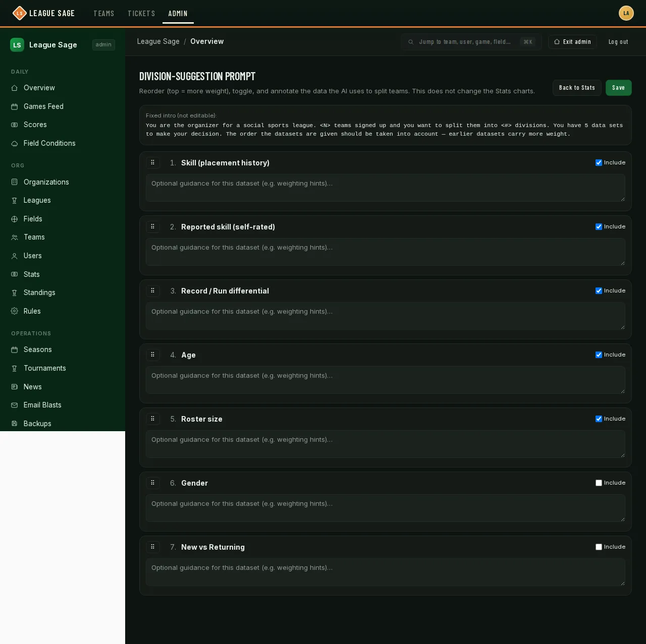Click the Overview home icon in sidebar

point(15,88)
